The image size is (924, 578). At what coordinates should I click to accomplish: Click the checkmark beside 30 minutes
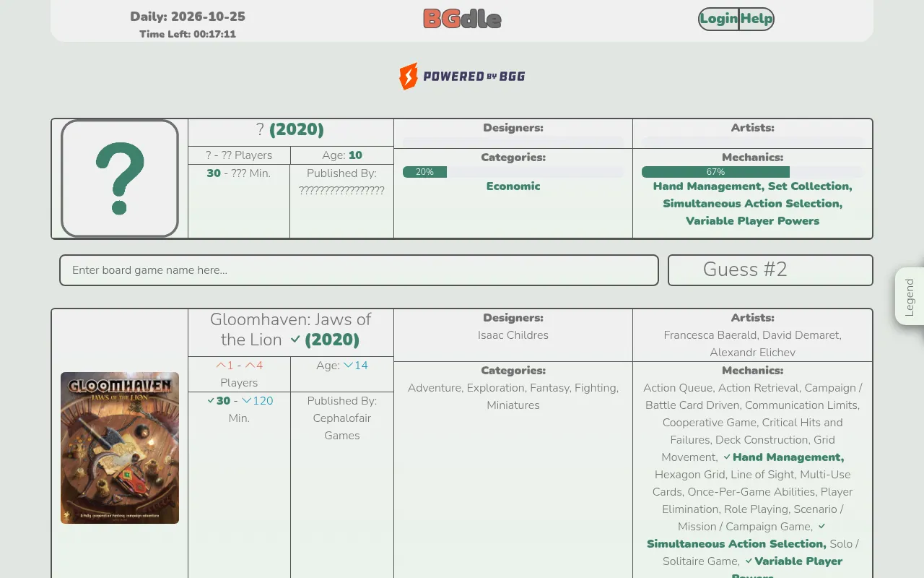tap(211, 400)
